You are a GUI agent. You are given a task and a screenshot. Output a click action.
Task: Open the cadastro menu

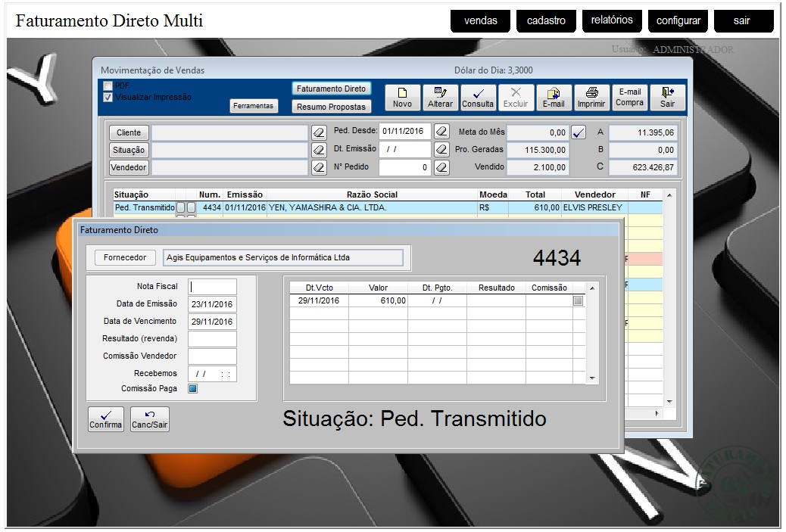546,21
